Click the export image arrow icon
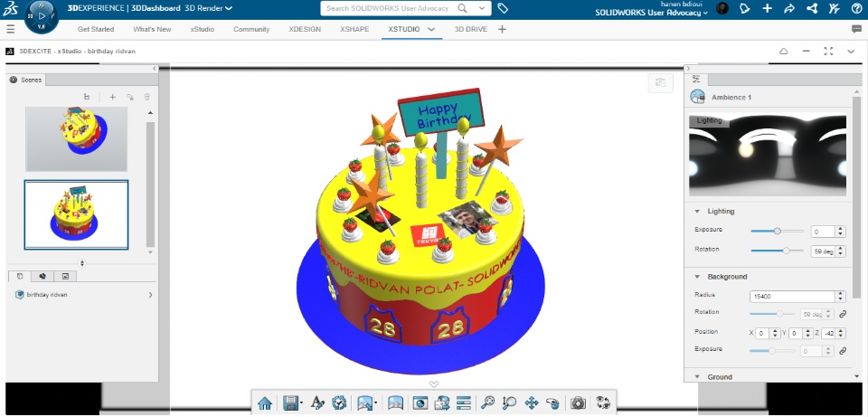The image size is (868, 417). pyautogui.click(x=442, y=403)
